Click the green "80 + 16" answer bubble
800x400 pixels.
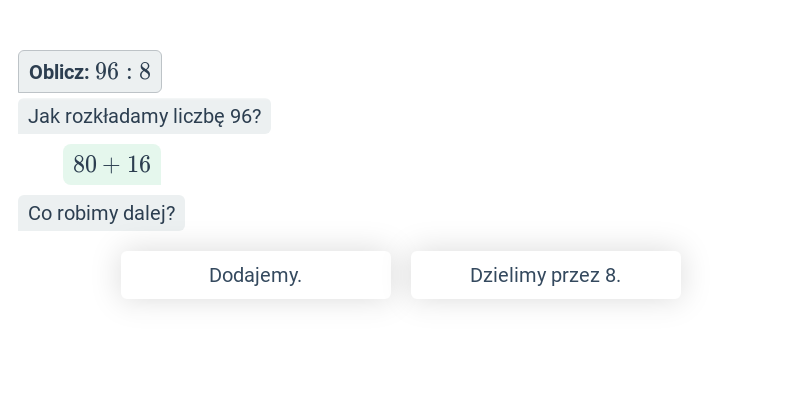(112, 164)
